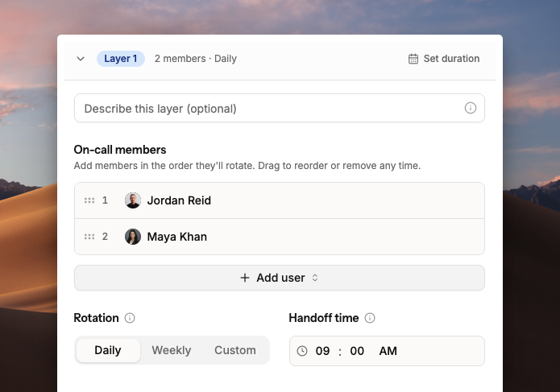This screenshot has height=392, width=560.
Task: Show the Handoff time info tooltip
Action: (x=370, y=318)
